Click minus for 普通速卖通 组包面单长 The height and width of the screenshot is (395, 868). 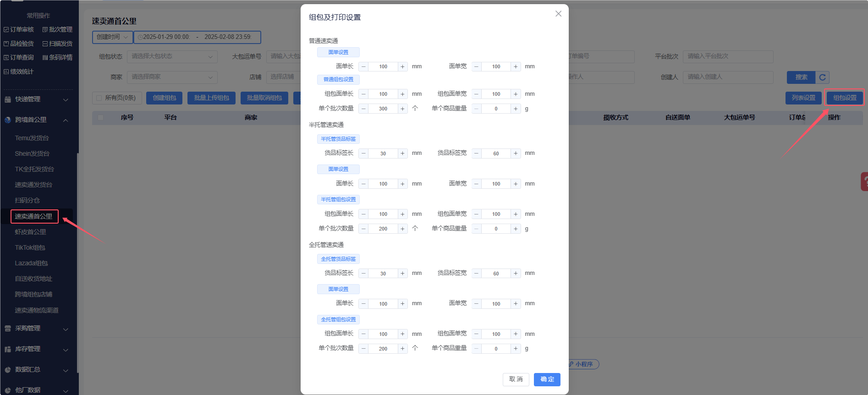363,94
